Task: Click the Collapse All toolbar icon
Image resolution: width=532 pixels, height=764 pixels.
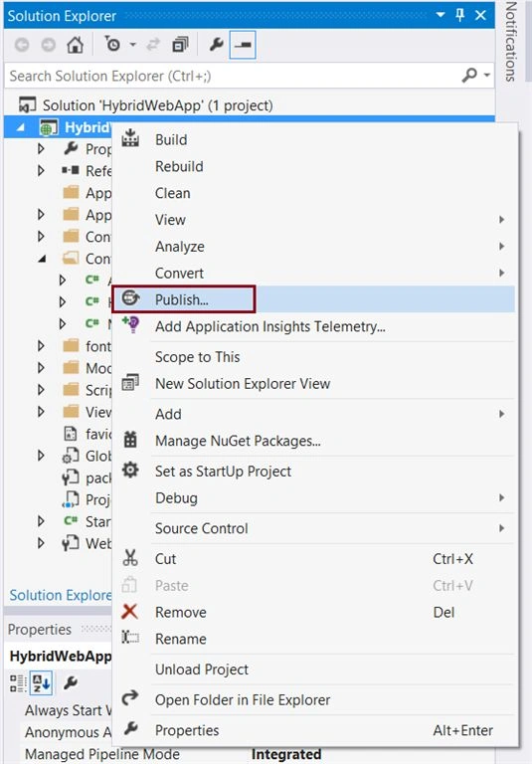Action: coord(180,45)
